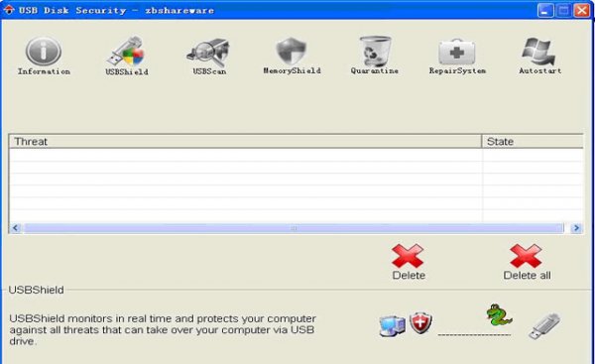Click the computer monitor icon at bottom

pyautogui.click(x=392, y=326)
